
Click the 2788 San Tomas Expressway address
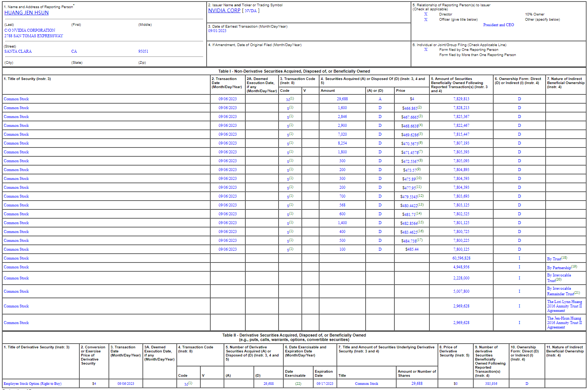34,36
